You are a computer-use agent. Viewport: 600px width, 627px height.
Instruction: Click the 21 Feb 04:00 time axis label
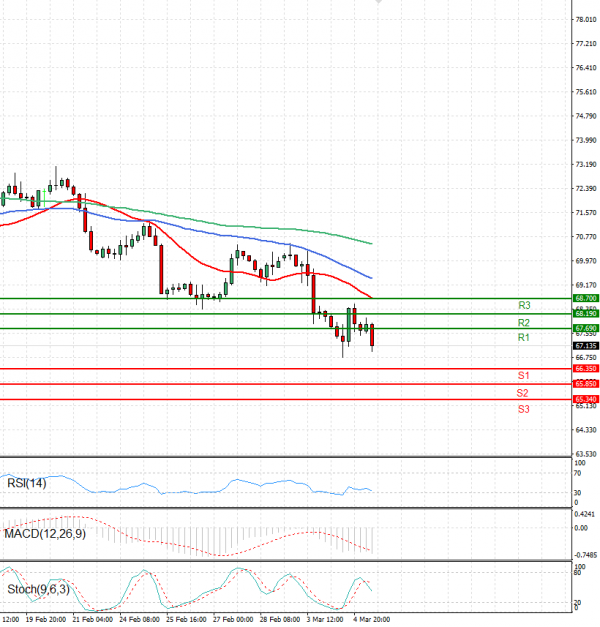click(x=91, y=620)
